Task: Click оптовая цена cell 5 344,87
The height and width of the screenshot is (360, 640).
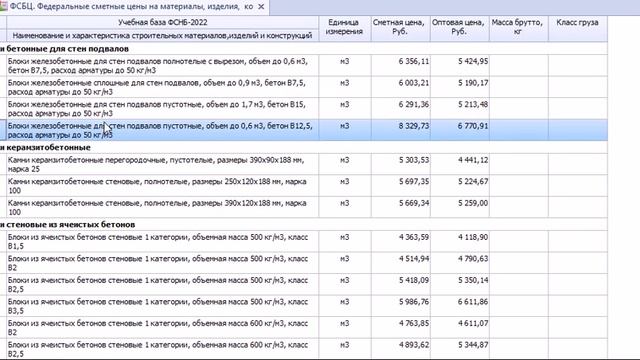Action: click(x=460, y=349)
